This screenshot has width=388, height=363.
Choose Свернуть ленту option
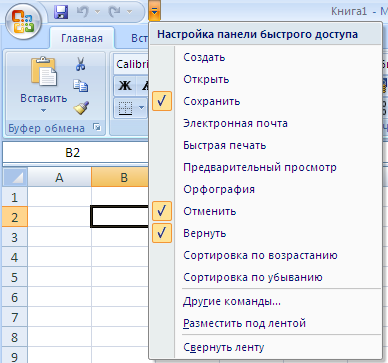pyautogui.click(x=265, y=347)
